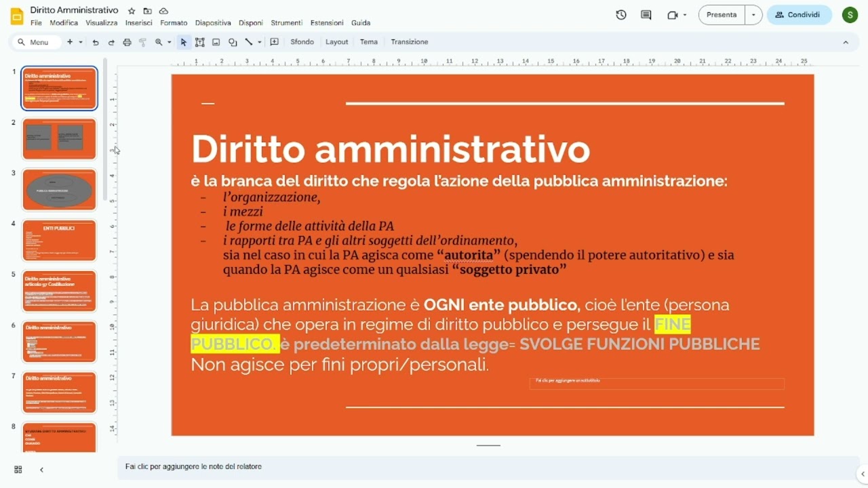Add a new slide with plus icon
The height and width of the screenshot is (488, 868).
[69, 42]
